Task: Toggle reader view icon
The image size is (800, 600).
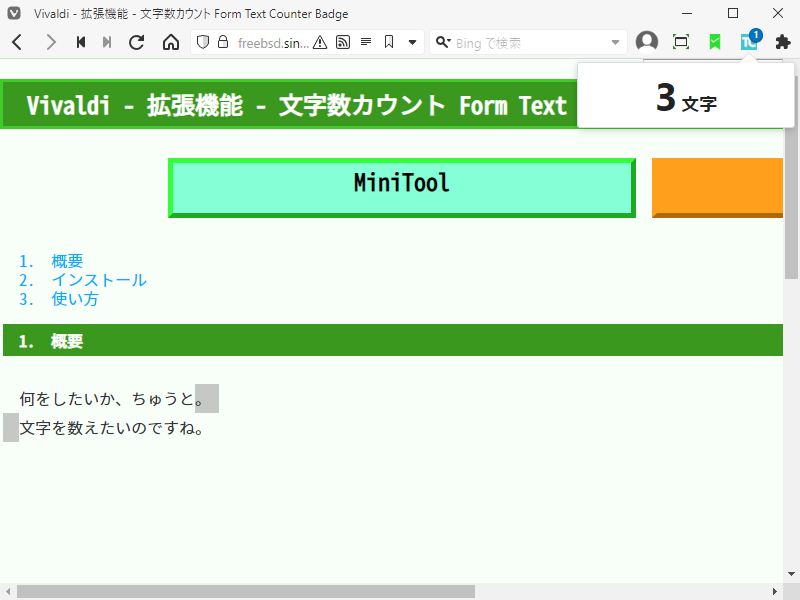Action: (366, 42)
